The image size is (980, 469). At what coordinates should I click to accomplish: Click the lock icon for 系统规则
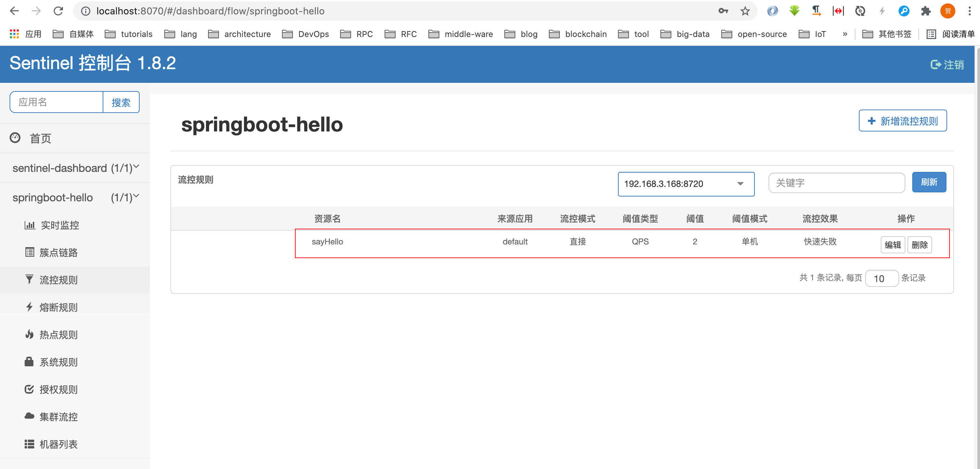tap(29, 362)
